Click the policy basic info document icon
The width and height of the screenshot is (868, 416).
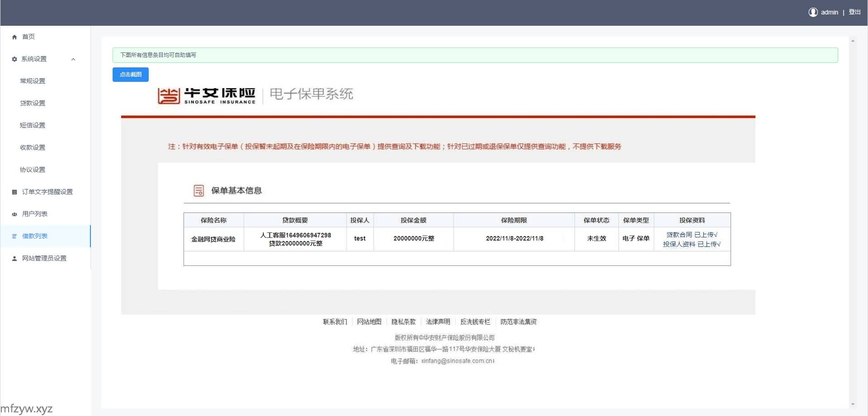(x=198, y=191)
